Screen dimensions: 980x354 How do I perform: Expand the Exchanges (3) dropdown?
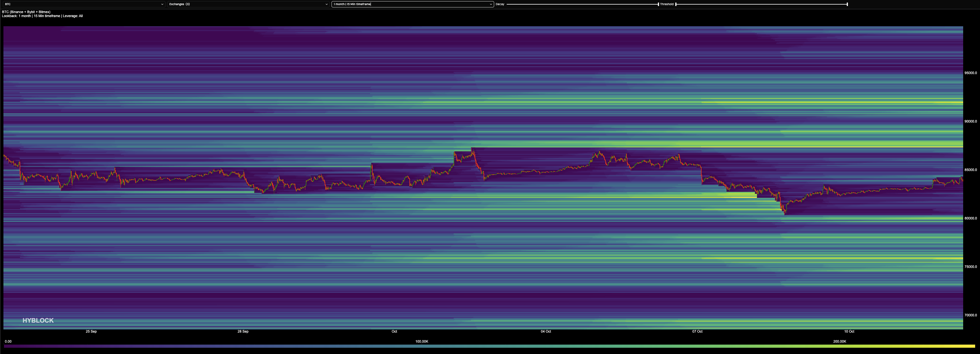click(x=248, y=4)
